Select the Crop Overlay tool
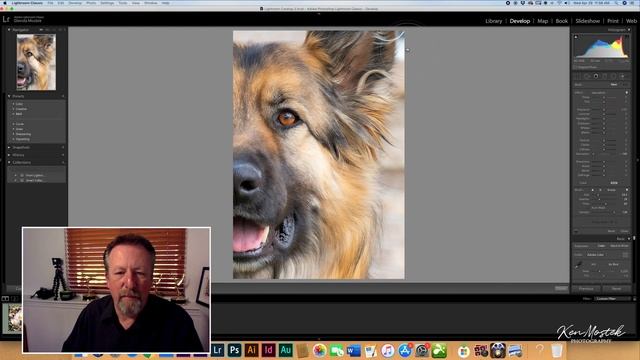640x360 pixels. (x=576, y=76)
